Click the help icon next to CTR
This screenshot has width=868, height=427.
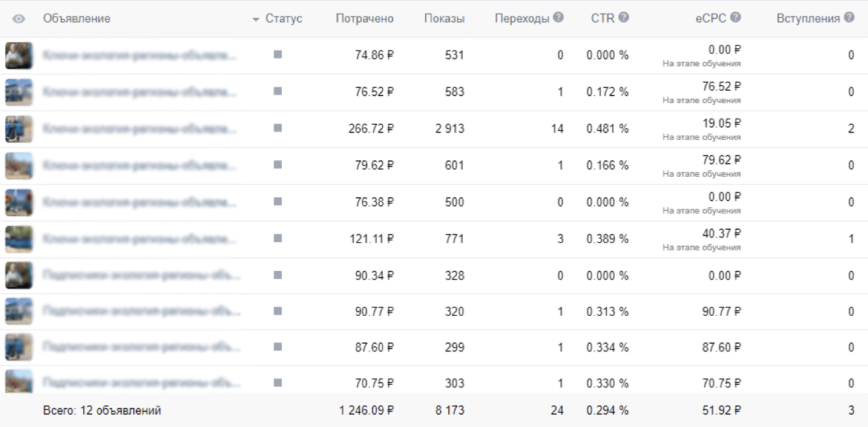coord(624,18)
